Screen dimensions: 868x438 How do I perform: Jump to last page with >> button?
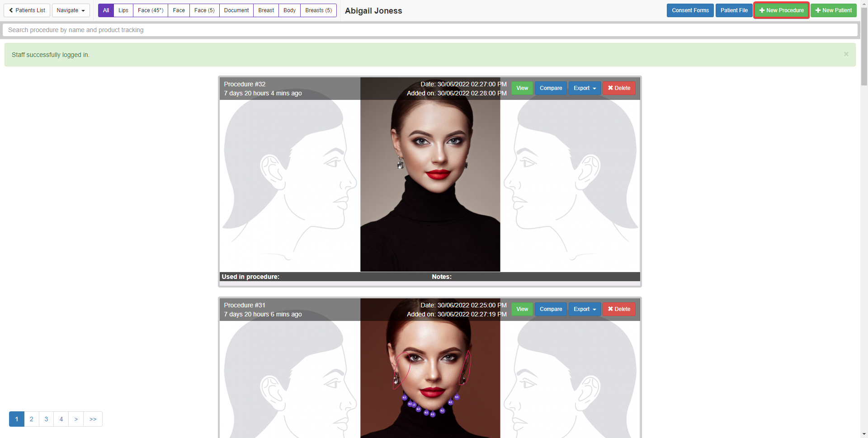coord(93,419)
